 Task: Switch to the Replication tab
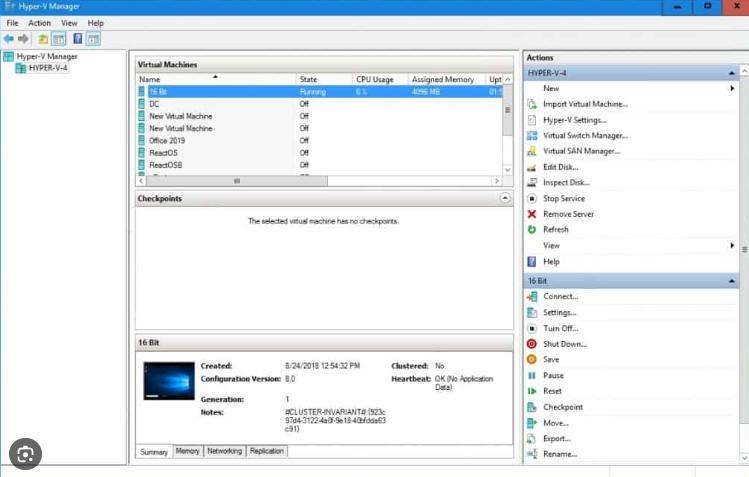click(267, 451)
